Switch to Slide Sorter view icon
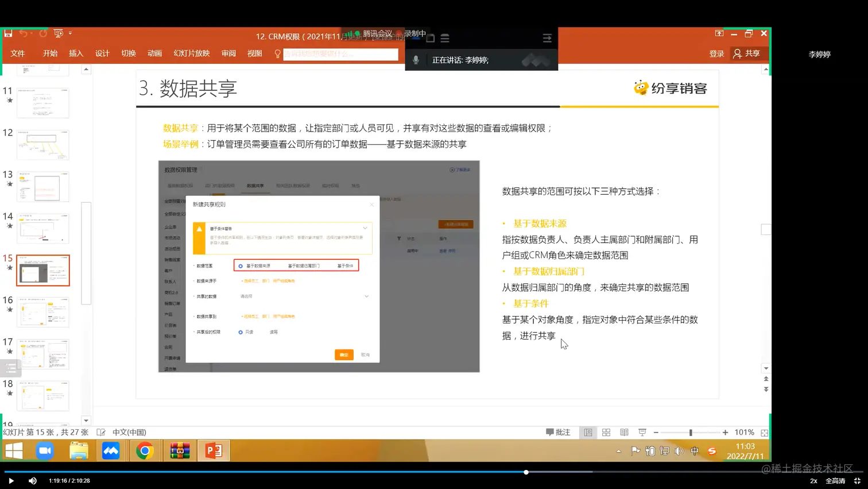The width and height of the screenshot is (868, 489). 606,432
